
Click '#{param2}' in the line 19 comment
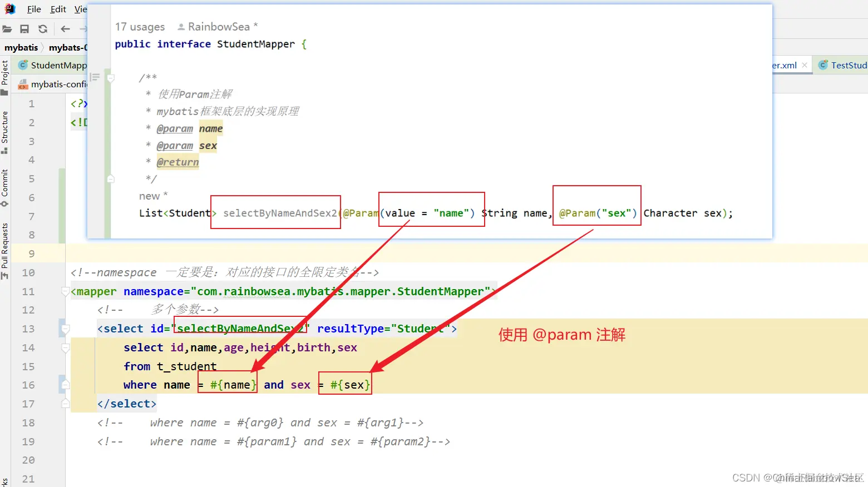pos(400,441)
